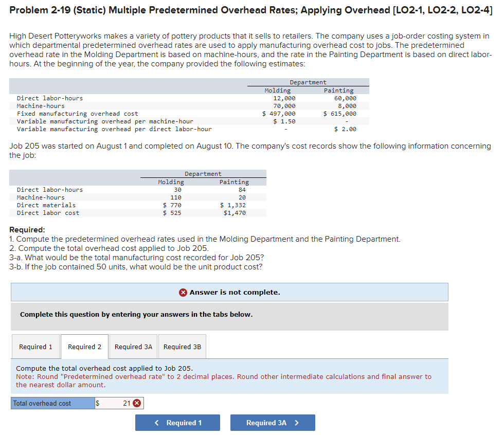Open the Required 3B tab
The image size is (504, 435).
pos(182,346)
